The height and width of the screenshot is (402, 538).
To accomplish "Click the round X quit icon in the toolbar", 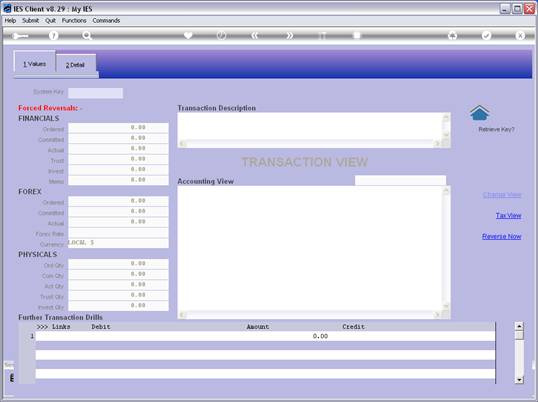I will coord(520,35).
